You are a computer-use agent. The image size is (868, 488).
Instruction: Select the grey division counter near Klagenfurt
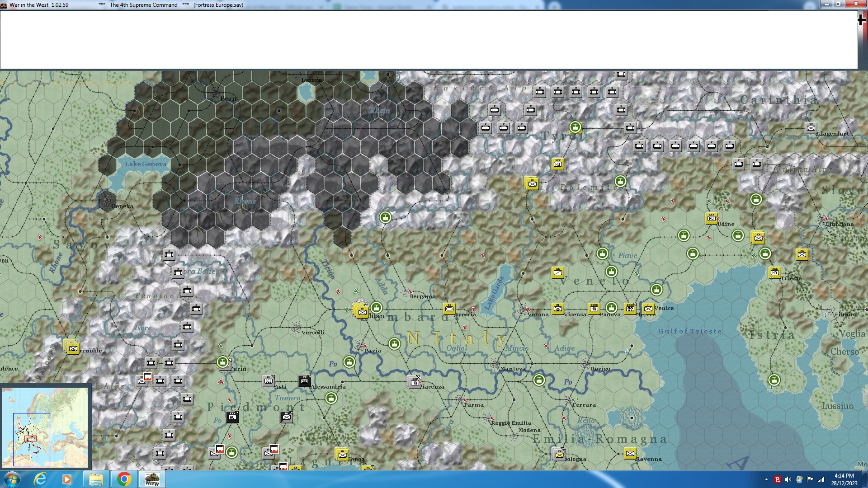(x=811, y=128)
